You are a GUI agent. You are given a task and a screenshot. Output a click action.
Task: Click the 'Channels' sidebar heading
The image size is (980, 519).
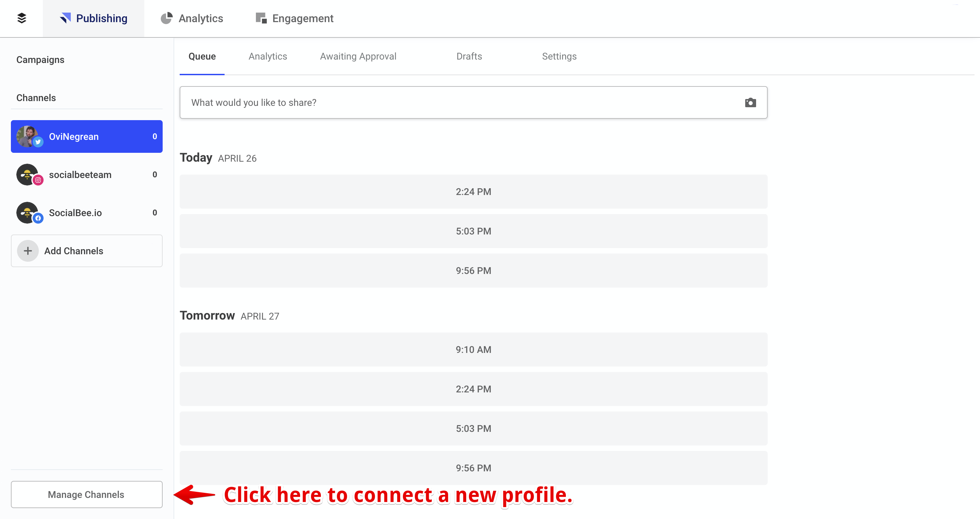[x=36, y=98]
